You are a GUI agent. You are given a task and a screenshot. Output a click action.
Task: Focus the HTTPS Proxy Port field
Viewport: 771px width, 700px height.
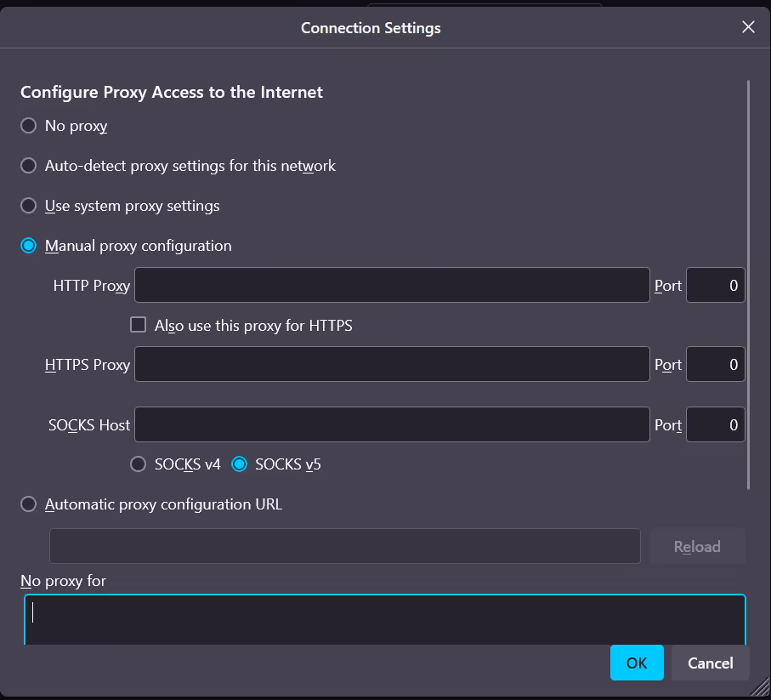(x=716, y=365)
